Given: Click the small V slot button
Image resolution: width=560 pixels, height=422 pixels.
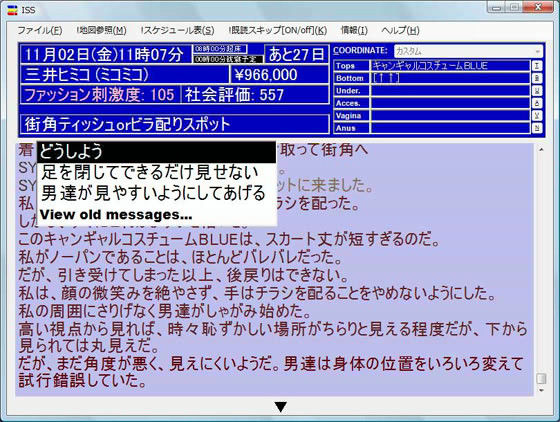Looking at the screenshot, I should click(x=537, y=116).
